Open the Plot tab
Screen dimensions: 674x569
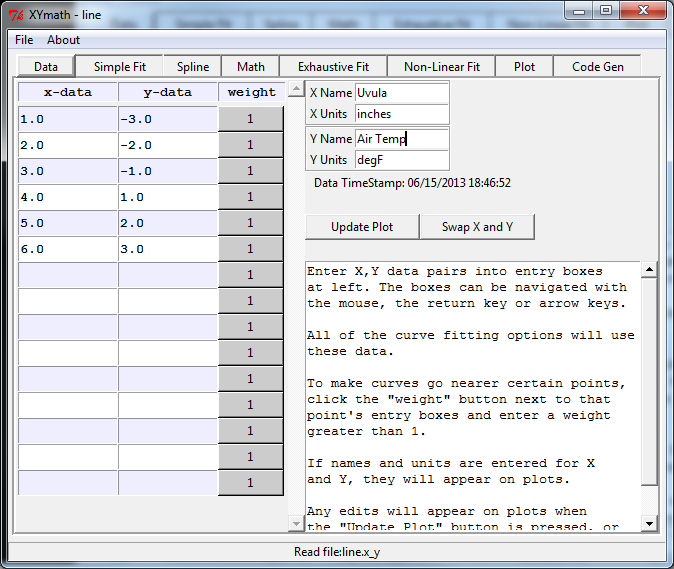(x=524, y=67)
